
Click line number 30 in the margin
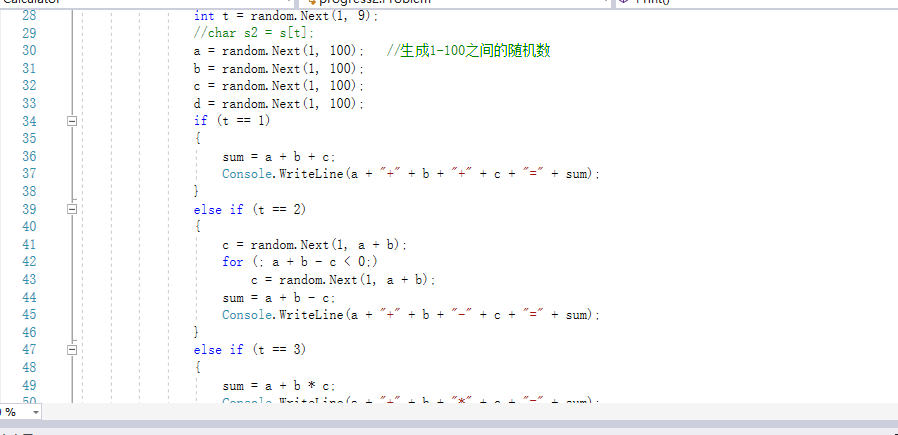click(x=29, y=50)
